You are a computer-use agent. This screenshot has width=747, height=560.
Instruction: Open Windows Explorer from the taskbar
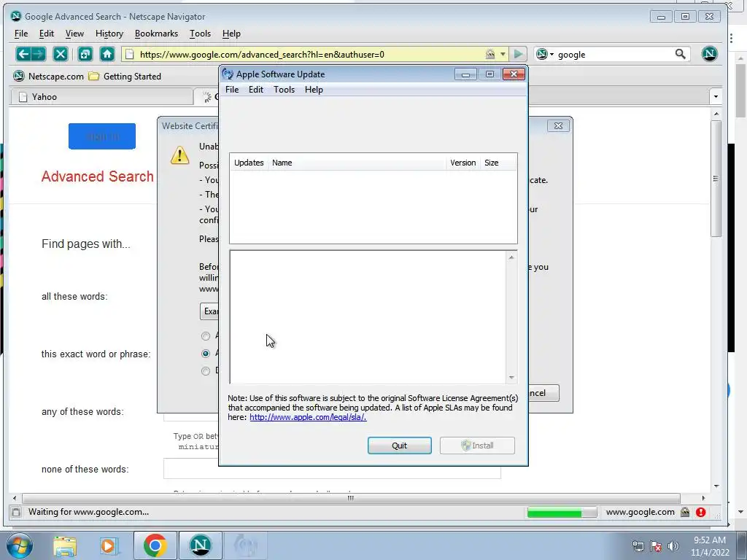65,545
